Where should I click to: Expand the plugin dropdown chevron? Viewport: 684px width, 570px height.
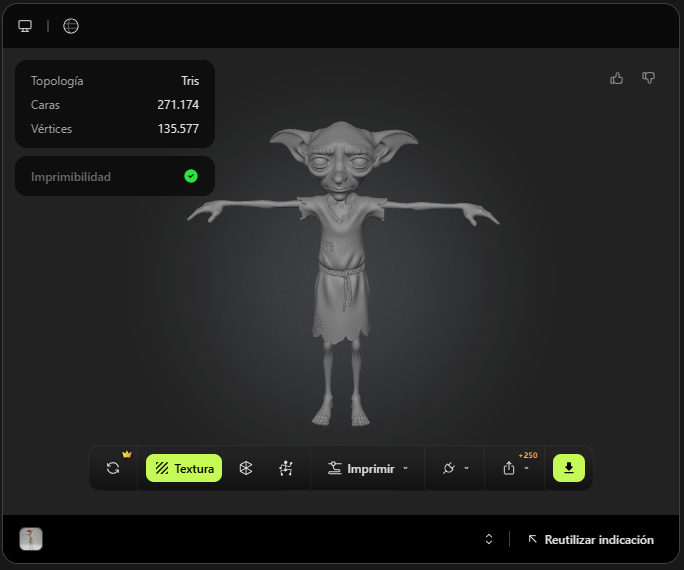click(466, 468)
